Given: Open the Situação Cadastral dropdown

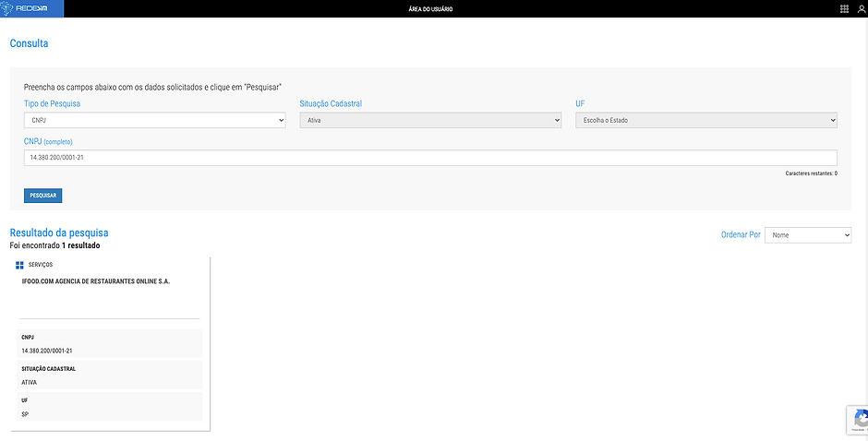Looking at the screenshot, I should click(430, 120).
